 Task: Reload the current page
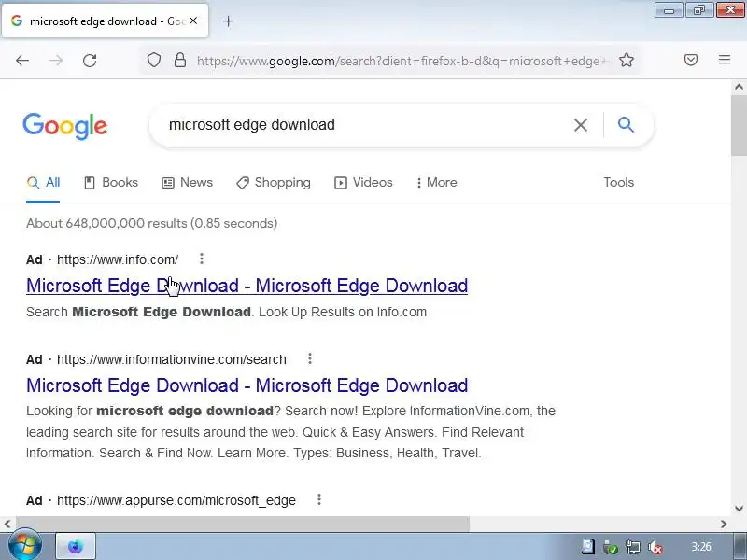pyautogui.click(x=90, y=61)
